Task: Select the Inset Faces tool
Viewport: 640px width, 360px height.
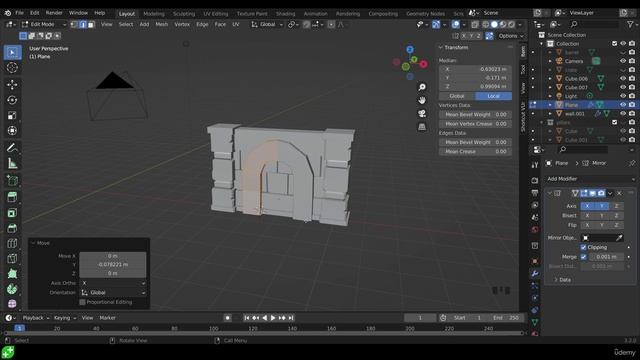Action: pos(12,213)
